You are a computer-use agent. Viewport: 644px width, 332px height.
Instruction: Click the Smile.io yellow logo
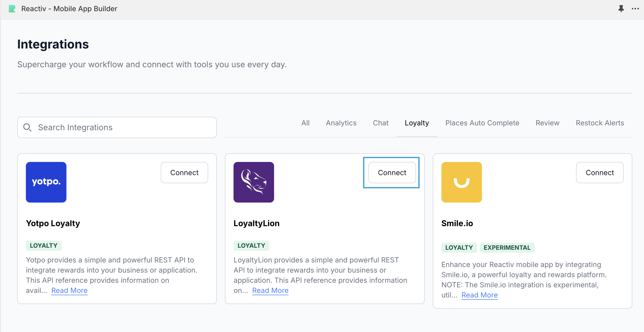click(x=461, y=182)
